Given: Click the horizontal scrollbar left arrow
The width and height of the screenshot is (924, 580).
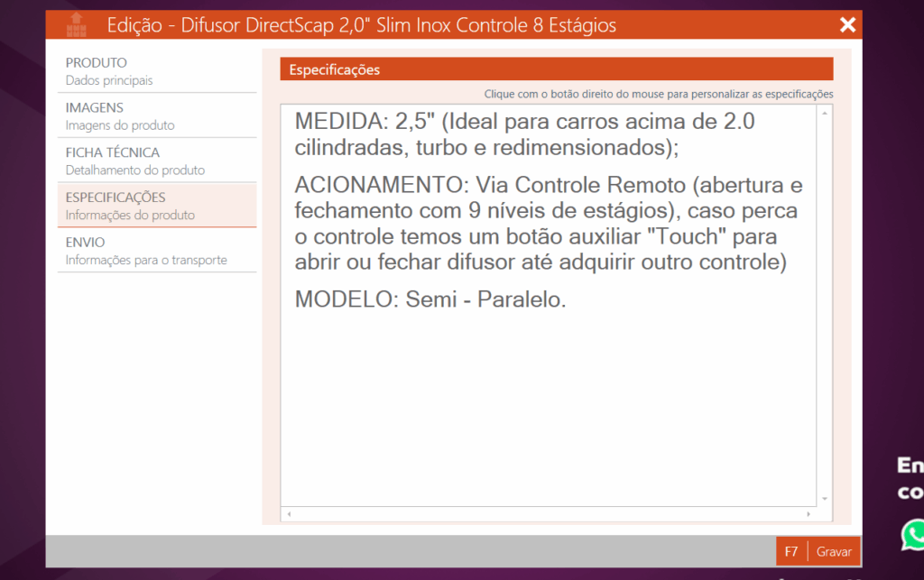Looking at the screenshot, I should tap(289, 514).
